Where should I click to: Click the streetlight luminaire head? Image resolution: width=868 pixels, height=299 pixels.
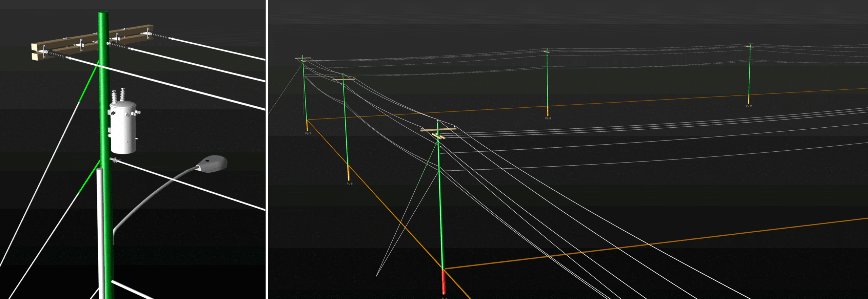point(212,164)
